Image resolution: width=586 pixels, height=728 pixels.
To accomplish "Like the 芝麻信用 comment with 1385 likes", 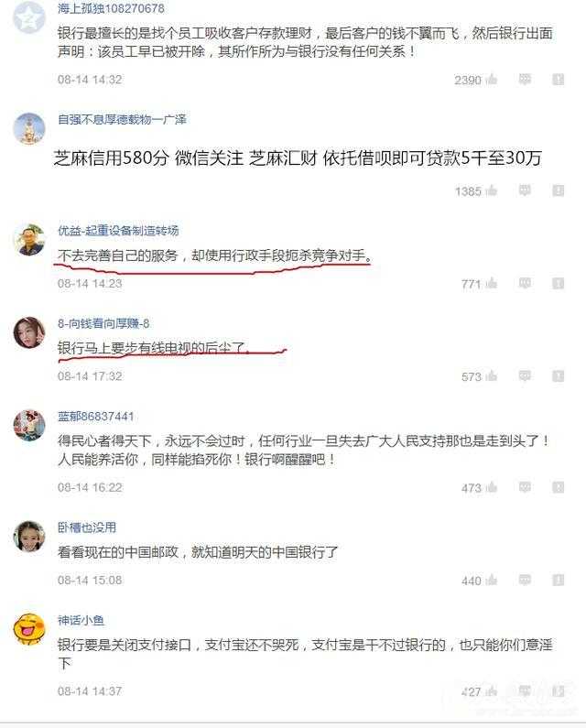I will click(x=492, y=190).
